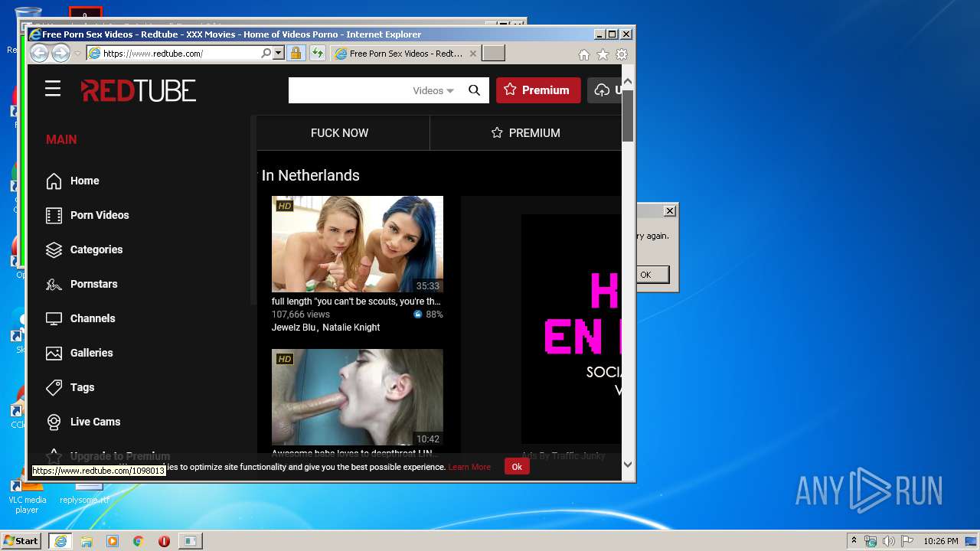980x551 pixels.
Task: Open File Explorer from the taskbar
Action: tap(87, 541)
